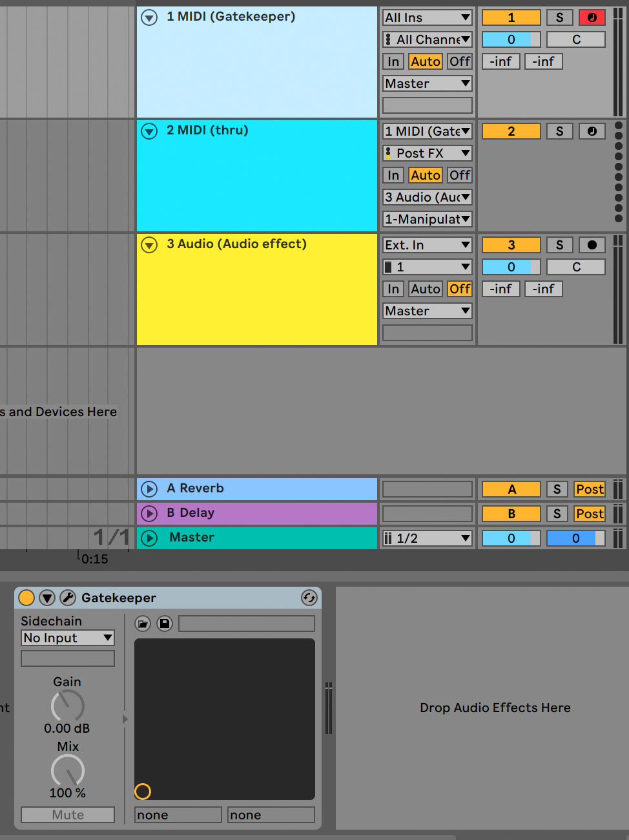Click the Gatekeeper hot-swap preset icon
Viewport: 629px width, 840px height.
309,598
